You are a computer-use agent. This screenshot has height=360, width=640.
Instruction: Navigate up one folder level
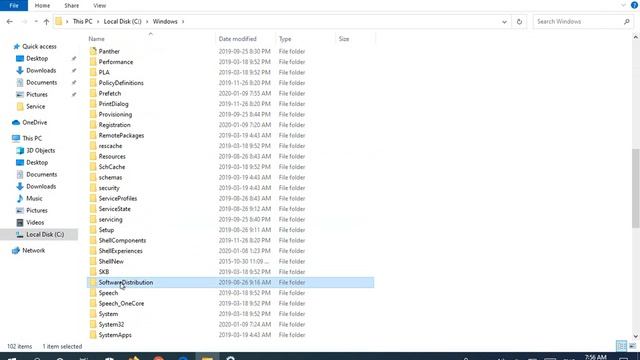coord(46,22)
